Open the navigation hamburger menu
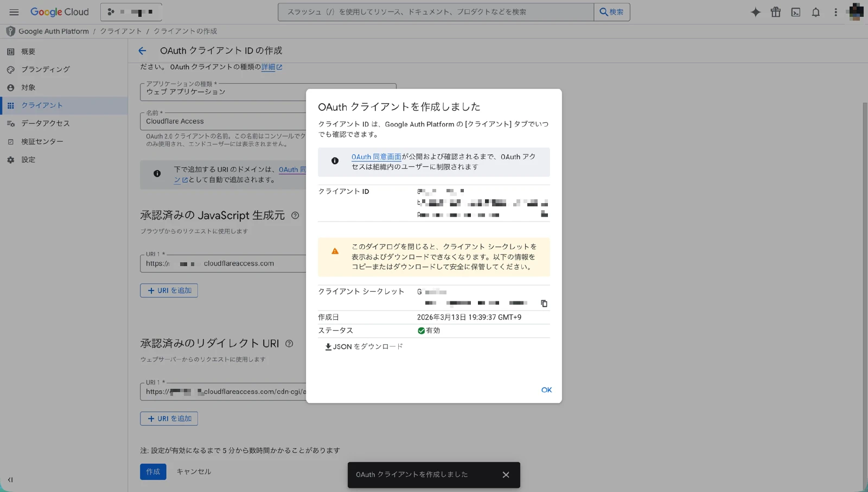Viewport: 868px width, 492px height. [x=14, y=12]
